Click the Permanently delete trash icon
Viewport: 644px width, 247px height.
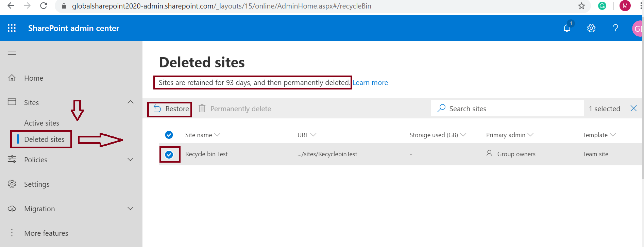pos(202,108)
